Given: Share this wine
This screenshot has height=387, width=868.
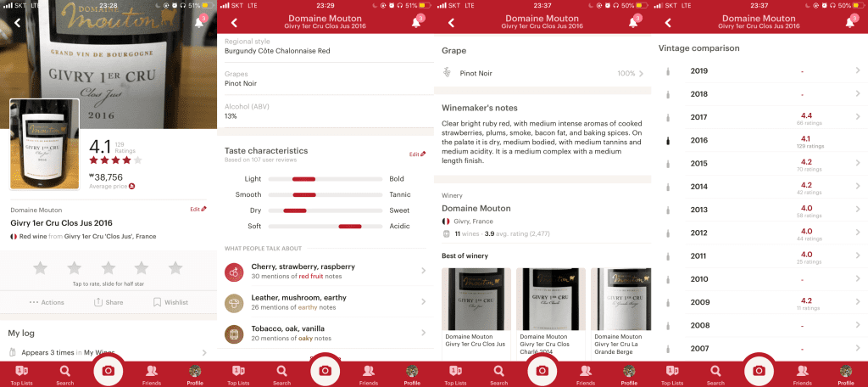Looking at the screenshot, I should (108, 302).
